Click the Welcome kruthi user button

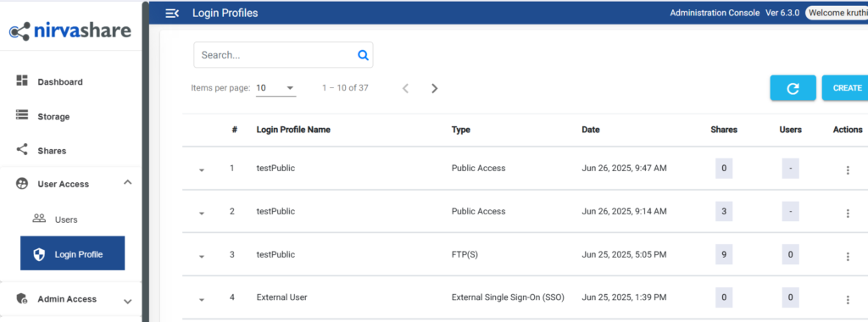tap(837, 13)
